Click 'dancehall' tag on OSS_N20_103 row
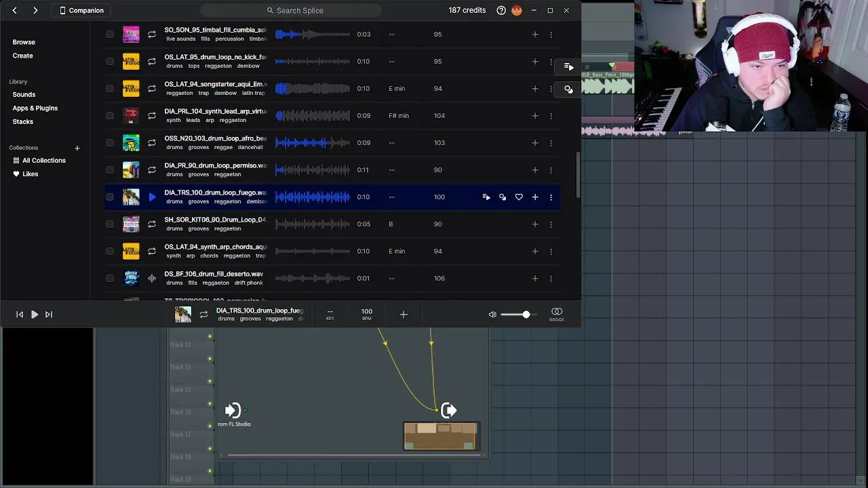 (x=250, y=147)
